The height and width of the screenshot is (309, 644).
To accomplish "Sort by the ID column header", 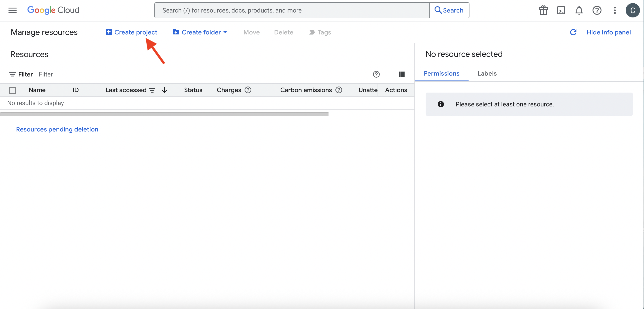I will point(75,90).
